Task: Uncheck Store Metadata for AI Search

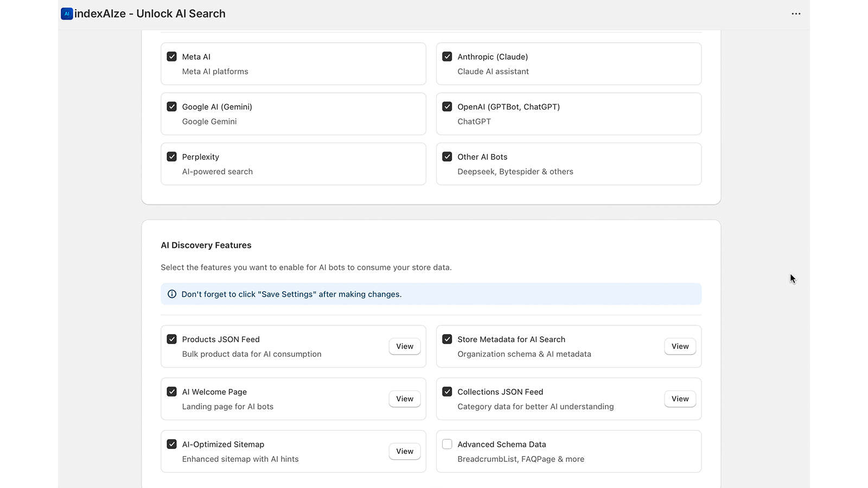Action: (x=447, y=339)
